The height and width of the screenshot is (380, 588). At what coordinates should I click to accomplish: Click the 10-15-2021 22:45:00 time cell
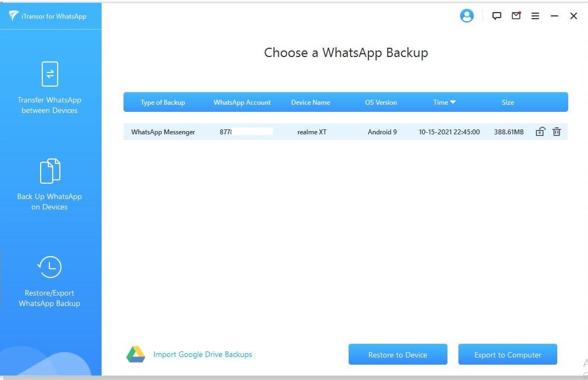coord(449,132)
